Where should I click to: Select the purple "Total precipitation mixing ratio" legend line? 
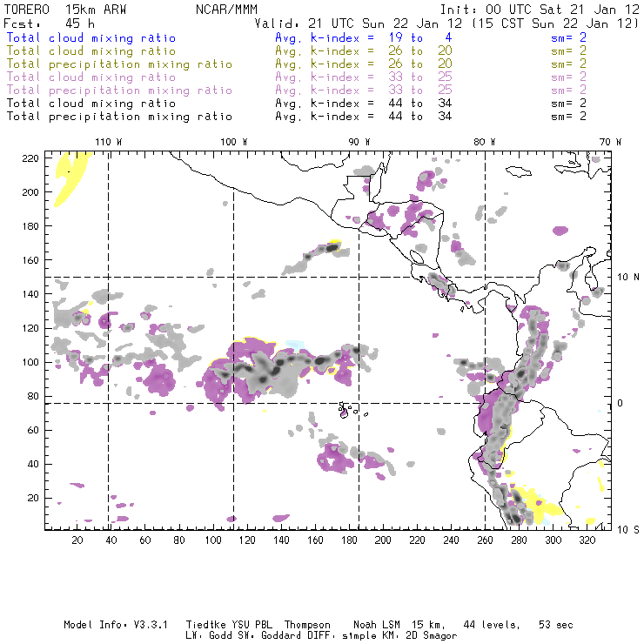tap(119, 91)
